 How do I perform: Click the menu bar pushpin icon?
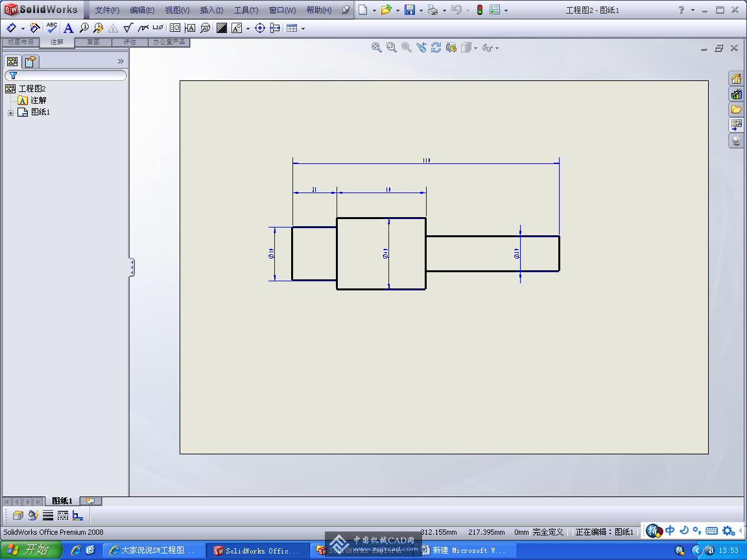tap(346, 10)
